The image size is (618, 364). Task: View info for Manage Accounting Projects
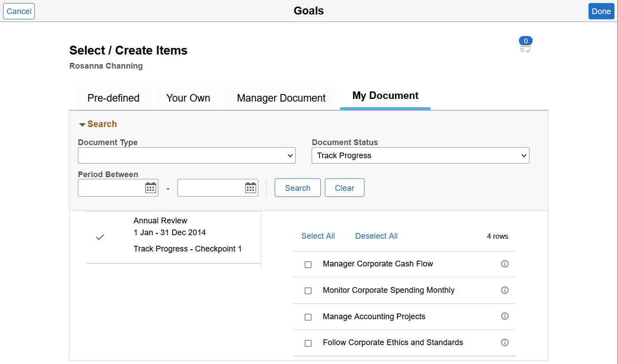tap(505, 317)
